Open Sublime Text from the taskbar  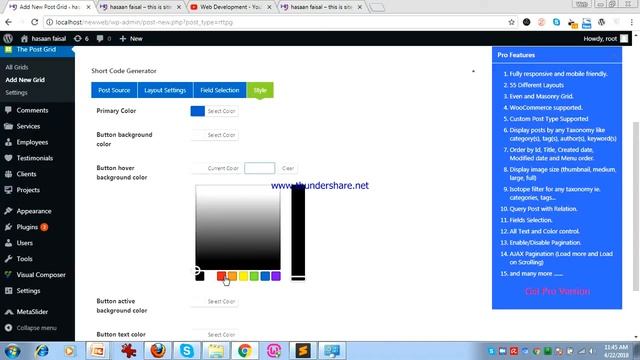point(303,351)
